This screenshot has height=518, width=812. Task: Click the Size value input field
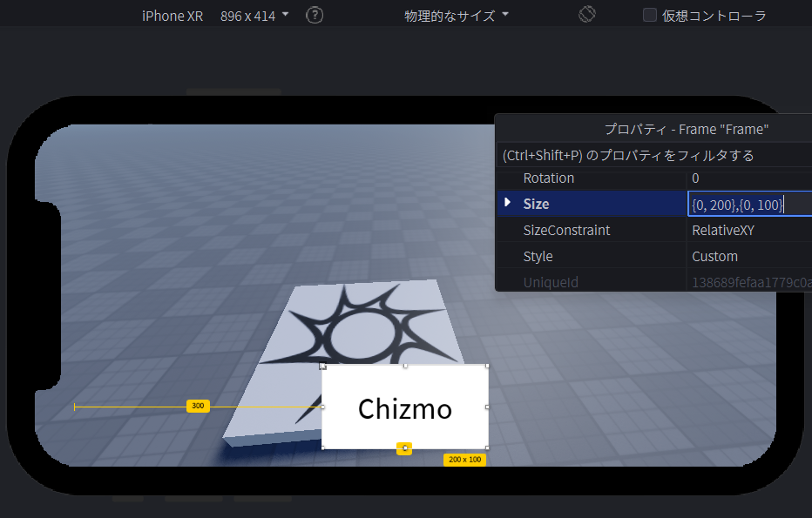click(x=749, y=204)
